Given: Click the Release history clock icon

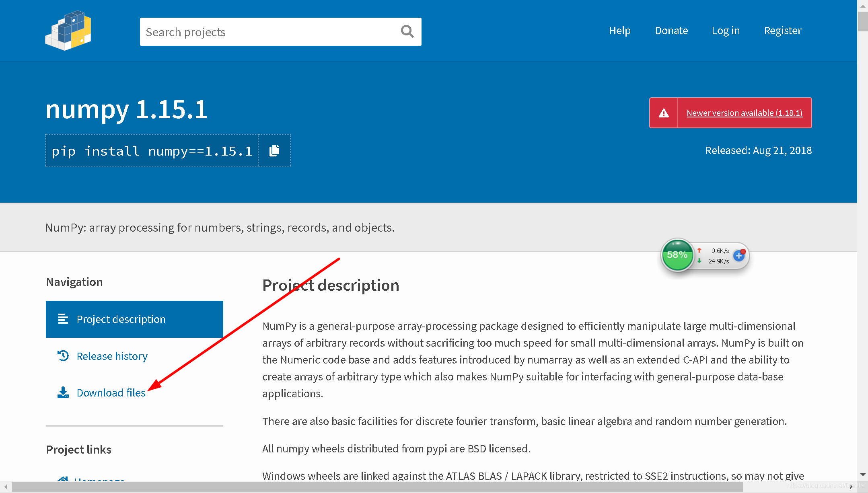Looking at the screenshot, I should coord(63,356).
